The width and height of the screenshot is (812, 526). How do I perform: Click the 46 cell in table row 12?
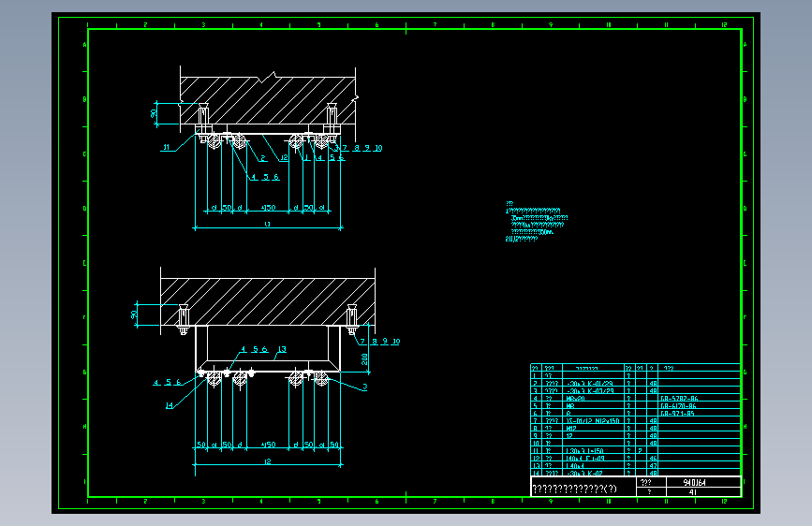[x=653, y=459]
